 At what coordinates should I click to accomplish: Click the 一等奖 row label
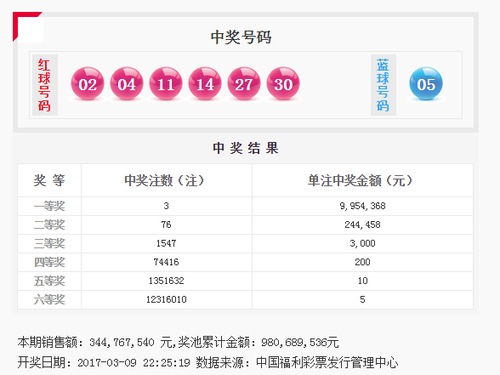(49, 206)
